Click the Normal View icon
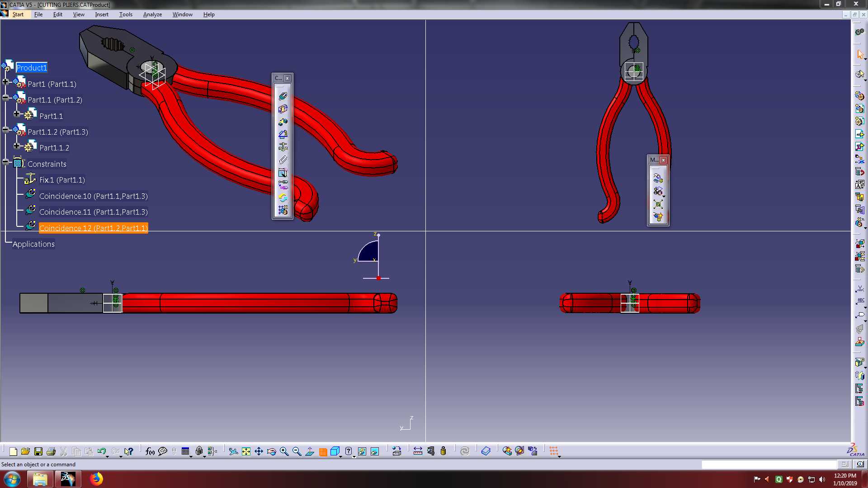 point(310,451)
